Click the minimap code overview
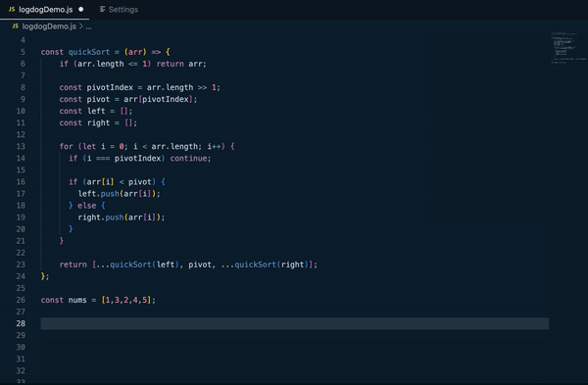 coord(567,48)
